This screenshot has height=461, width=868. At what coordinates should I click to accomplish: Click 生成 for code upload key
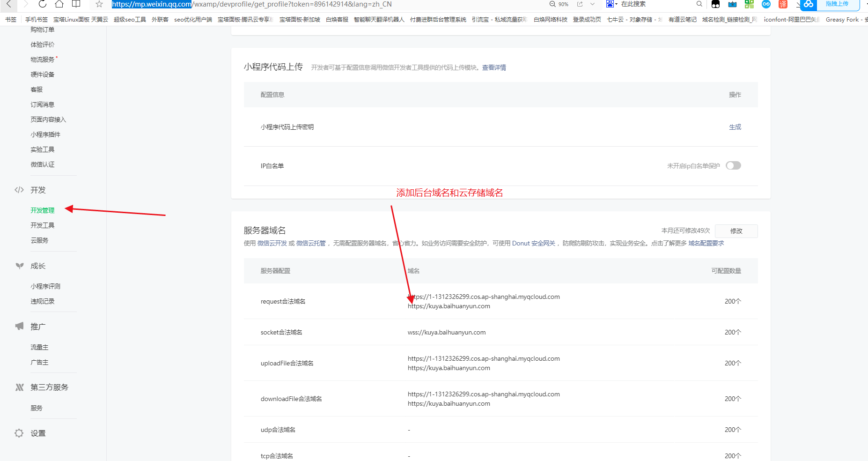[735, 127]
